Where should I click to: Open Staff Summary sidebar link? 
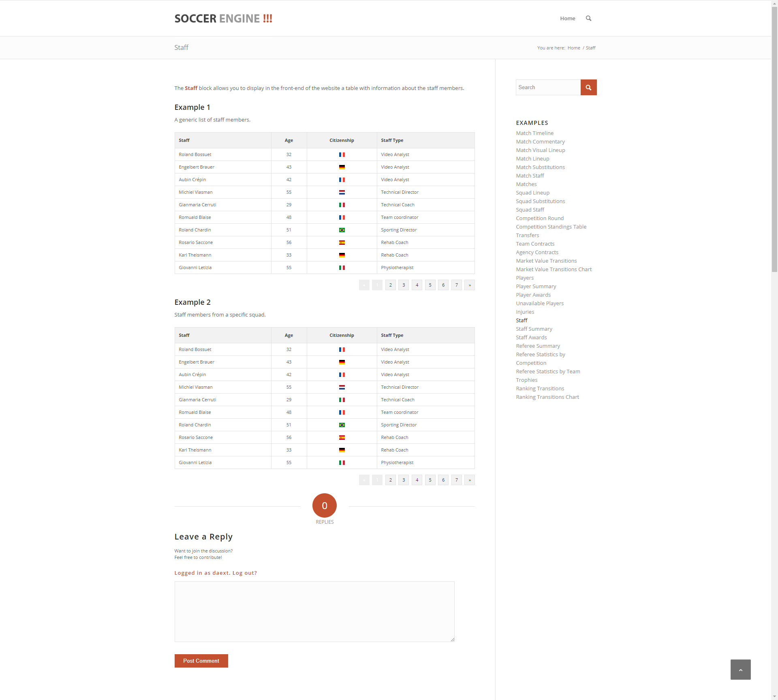click(x=534, y=329)
